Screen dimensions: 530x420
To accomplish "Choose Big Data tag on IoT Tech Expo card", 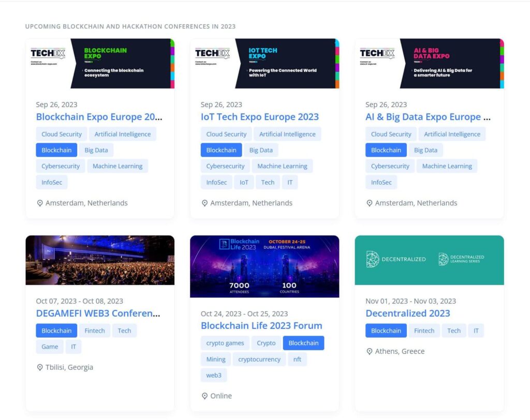I will 261,150.
